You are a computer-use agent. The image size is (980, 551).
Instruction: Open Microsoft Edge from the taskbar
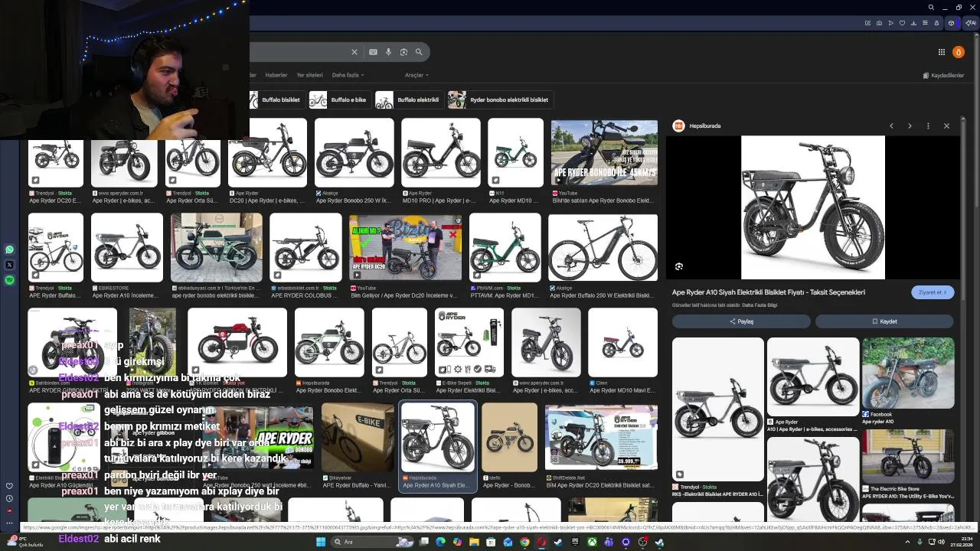pyautogui.click(x=440, y=542)
